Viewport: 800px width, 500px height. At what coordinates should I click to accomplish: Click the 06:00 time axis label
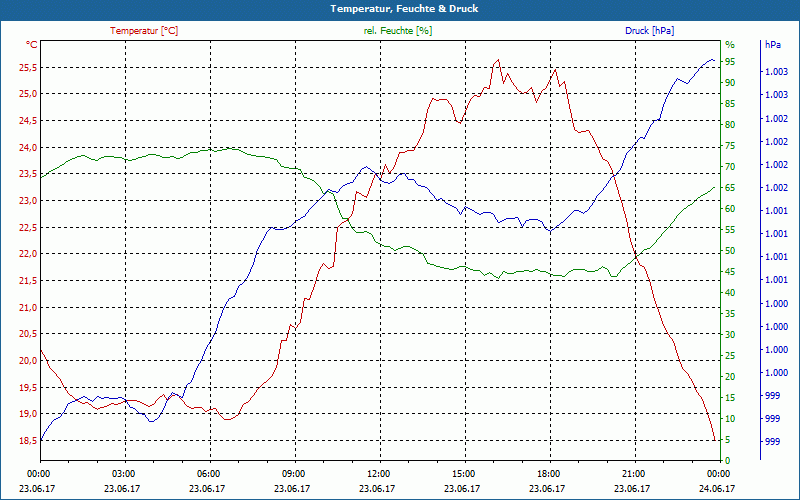click(207, 473)
